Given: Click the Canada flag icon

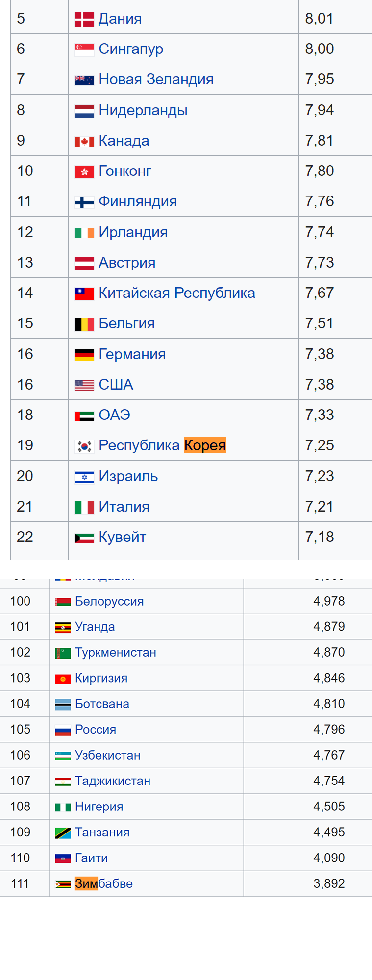Looking at the screenshot, I should pos(84,141).
